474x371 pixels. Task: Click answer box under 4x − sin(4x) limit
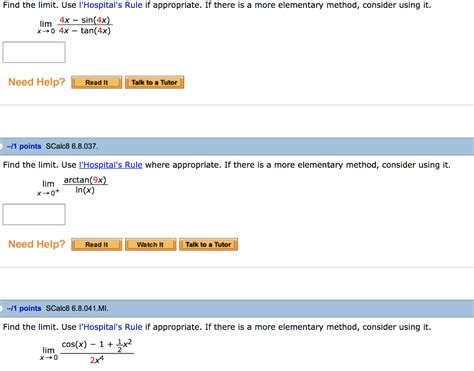(34, 52)
